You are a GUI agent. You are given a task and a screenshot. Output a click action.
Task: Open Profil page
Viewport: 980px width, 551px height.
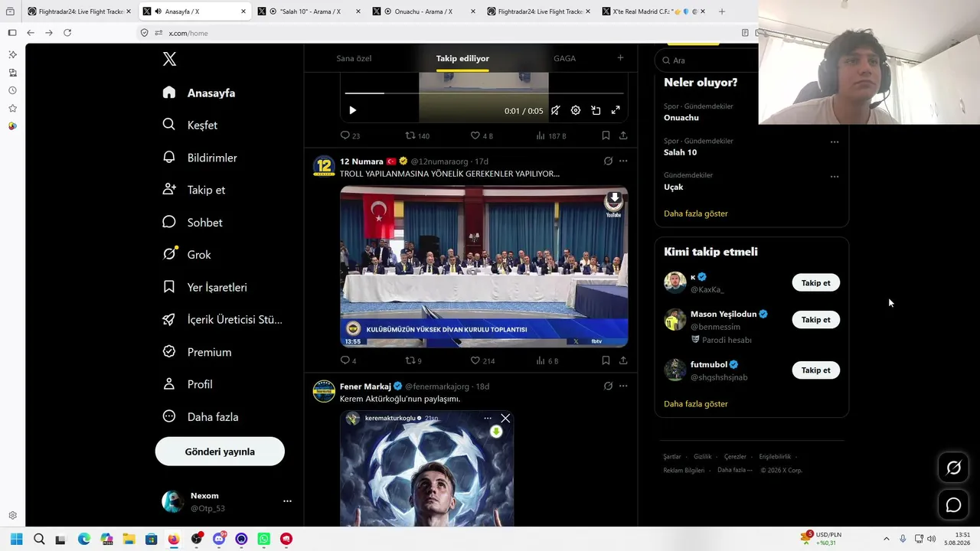click(x=188, y=384)
